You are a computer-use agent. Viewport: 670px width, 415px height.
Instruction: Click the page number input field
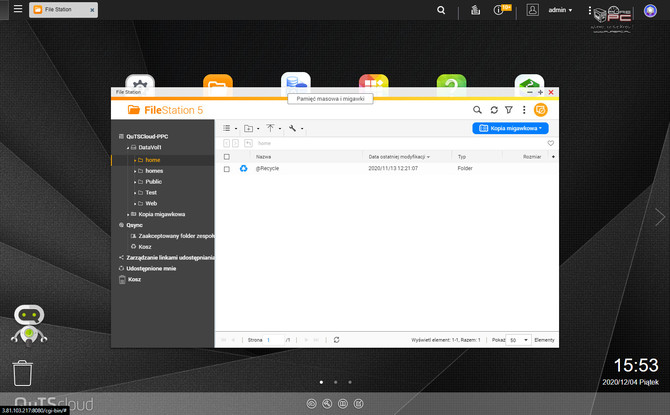[273, 340]
